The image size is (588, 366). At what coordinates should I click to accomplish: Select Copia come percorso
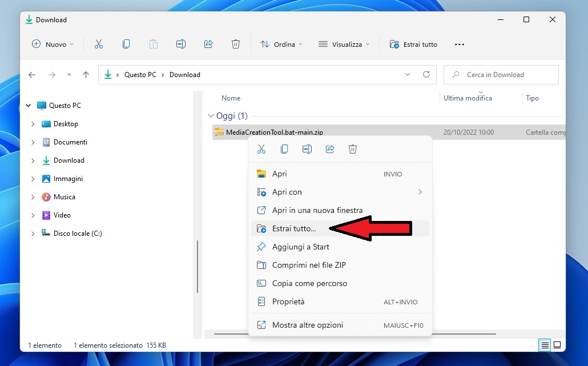(x=340, y=284)
